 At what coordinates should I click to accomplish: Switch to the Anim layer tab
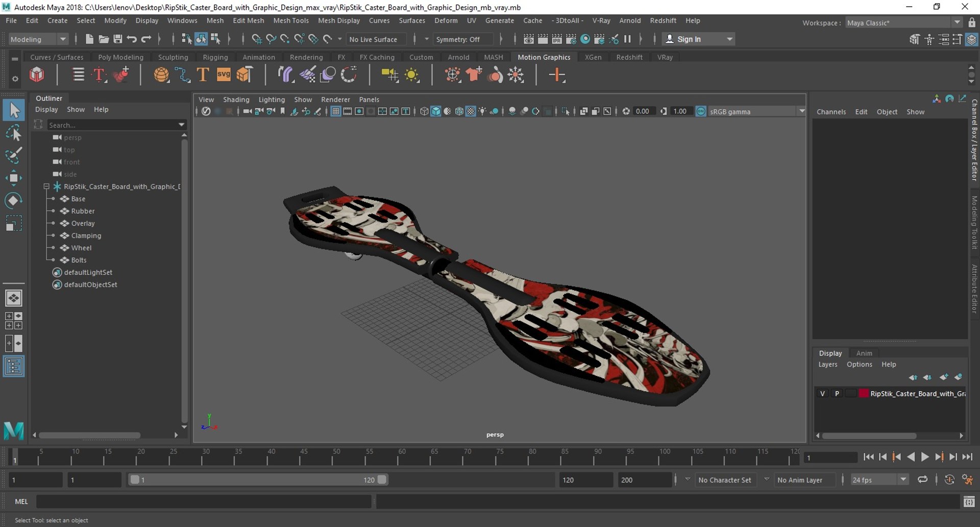coord(864,353)
